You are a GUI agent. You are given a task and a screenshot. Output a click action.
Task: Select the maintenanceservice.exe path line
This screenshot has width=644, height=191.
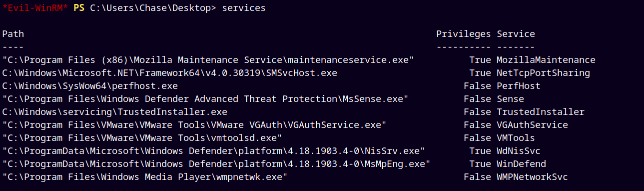[208, 60]
